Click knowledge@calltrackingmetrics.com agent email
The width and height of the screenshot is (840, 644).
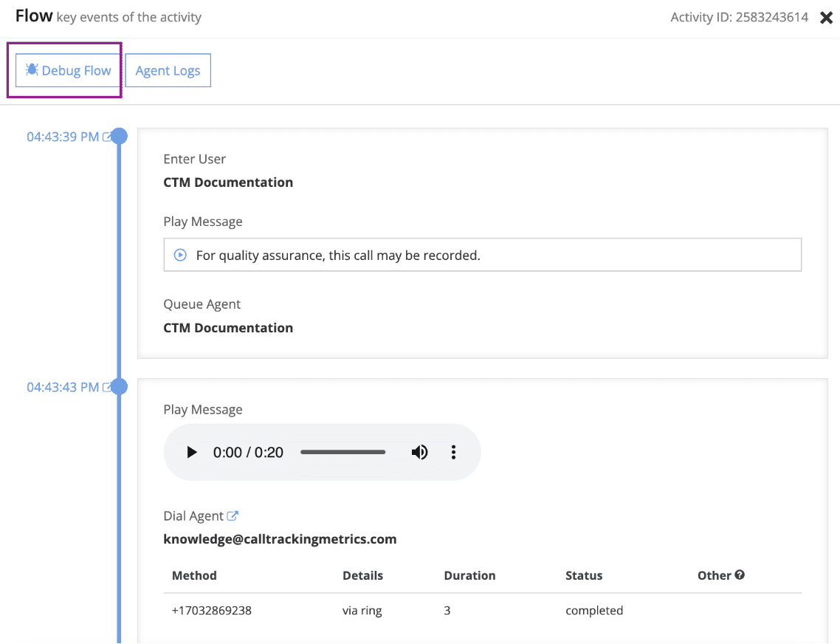point(280,538)
